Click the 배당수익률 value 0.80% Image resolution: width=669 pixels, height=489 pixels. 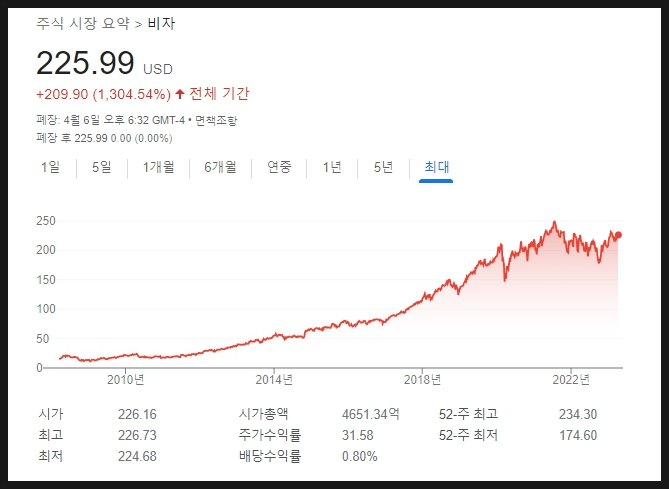[360, 456]
